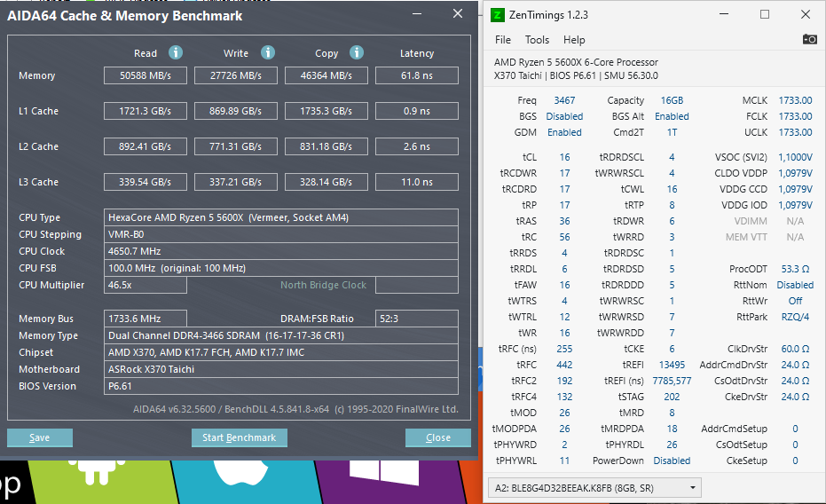Select L3 Cache Copy 328.14 GB/s field
The width and height of the screenshot is (826, 504).
coord(326,182)
